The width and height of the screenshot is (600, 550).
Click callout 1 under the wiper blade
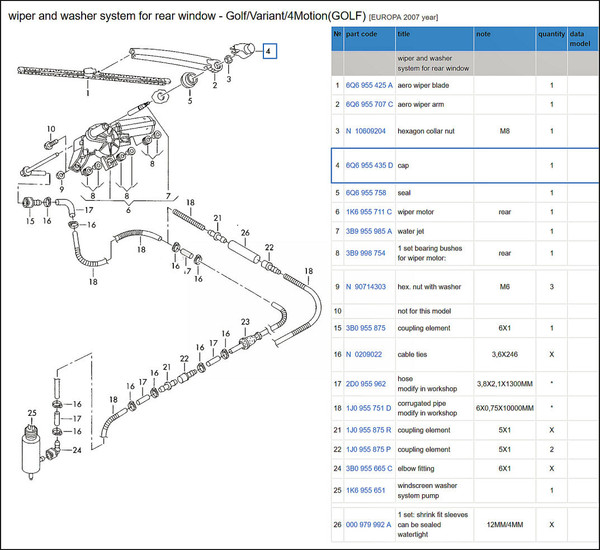click(x=88, y=93)
